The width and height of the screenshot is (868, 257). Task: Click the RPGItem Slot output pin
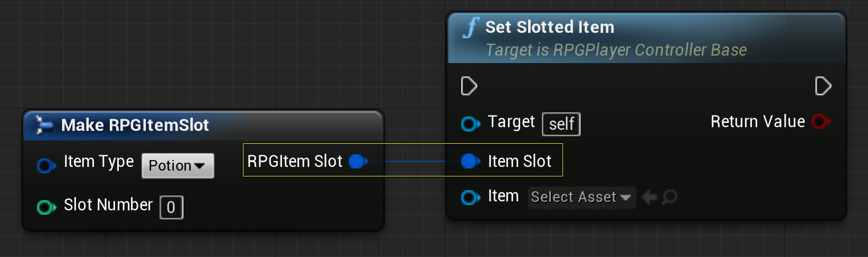[x=358, y=161]
